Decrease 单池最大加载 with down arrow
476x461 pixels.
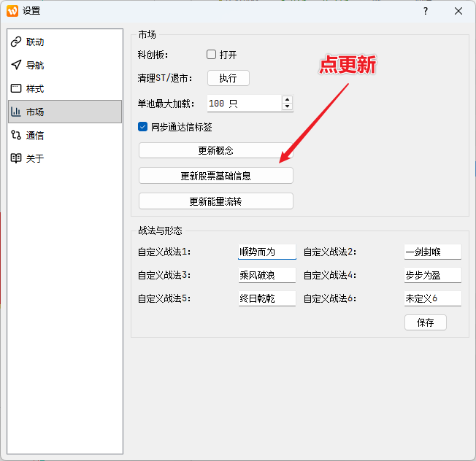coord(287,106)
